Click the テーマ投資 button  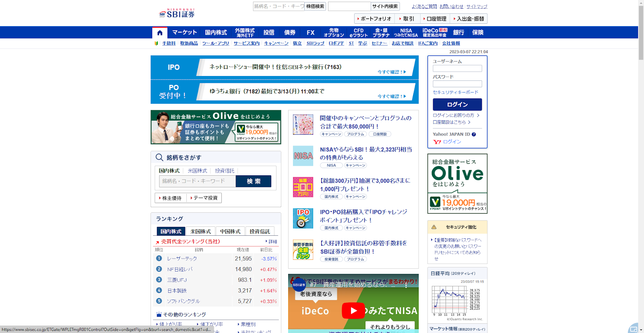(x=204, y=198)
